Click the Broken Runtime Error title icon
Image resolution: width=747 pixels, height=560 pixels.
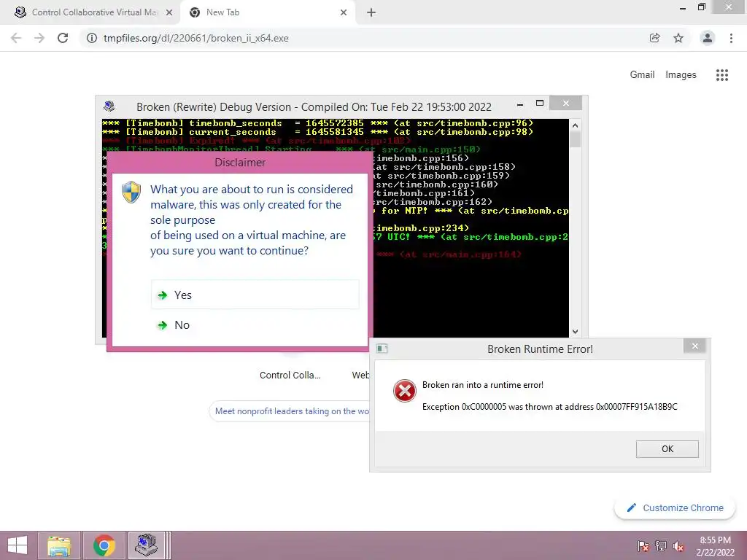pos(382,349)
